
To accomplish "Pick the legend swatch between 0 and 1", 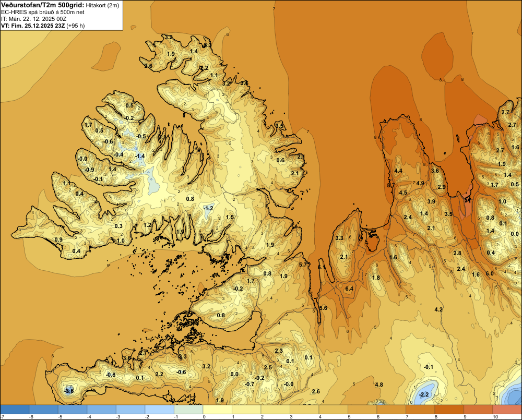I will click(217, 410).
